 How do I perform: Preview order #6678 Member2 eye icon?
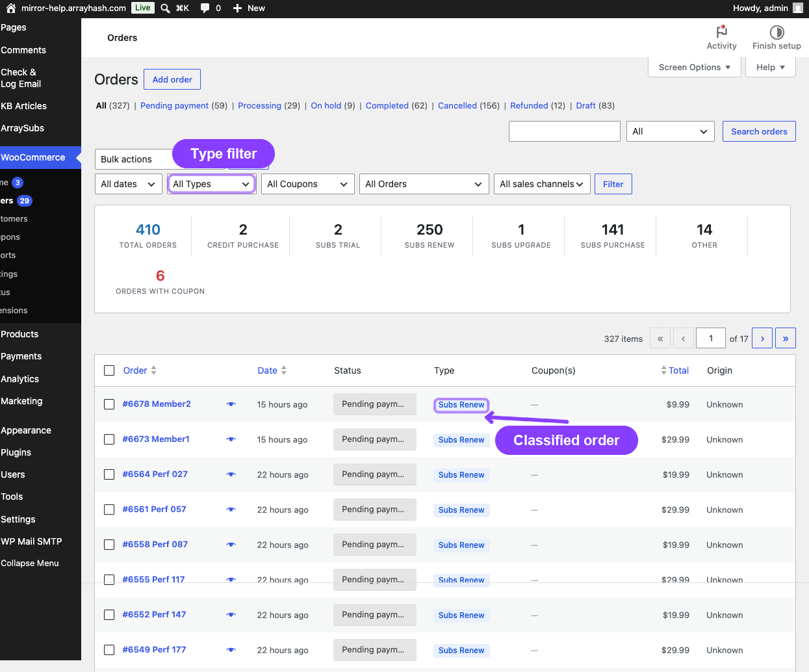pyautogui.click(x=231, y=404)
